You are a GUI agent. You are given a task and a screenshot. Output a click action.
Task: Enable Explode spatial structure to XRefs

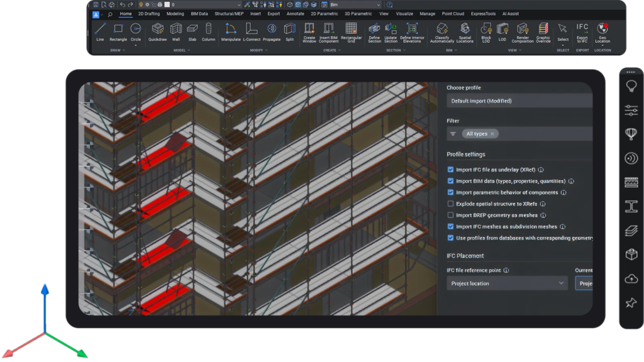click(x=450, y=204)
